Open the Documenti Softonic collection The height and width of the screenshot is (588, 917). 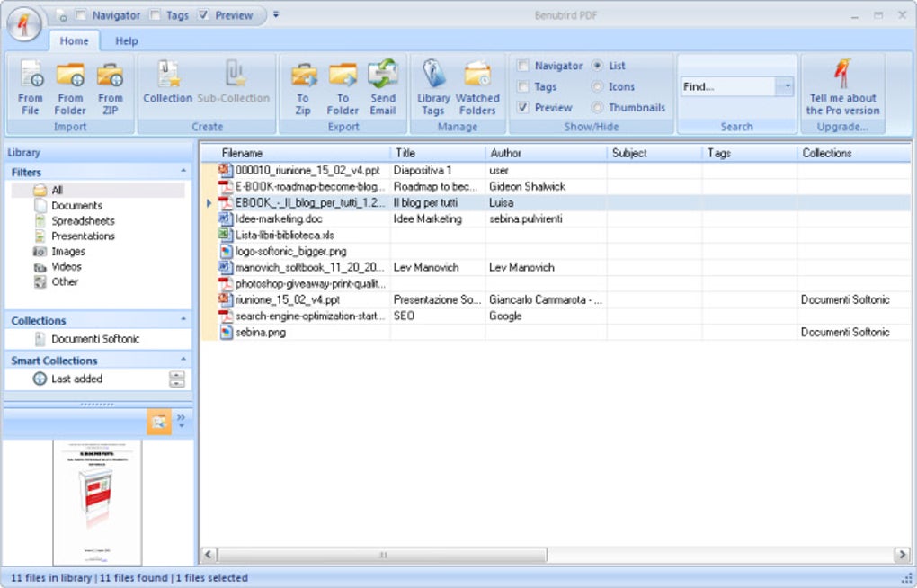(94, 339)
